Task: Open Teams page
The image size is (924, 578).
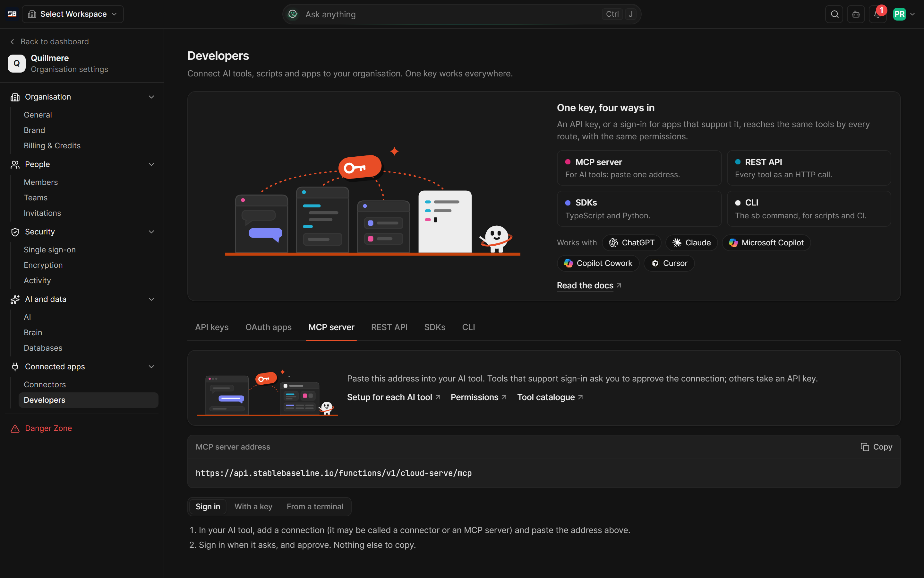Action: click(36, 197)
